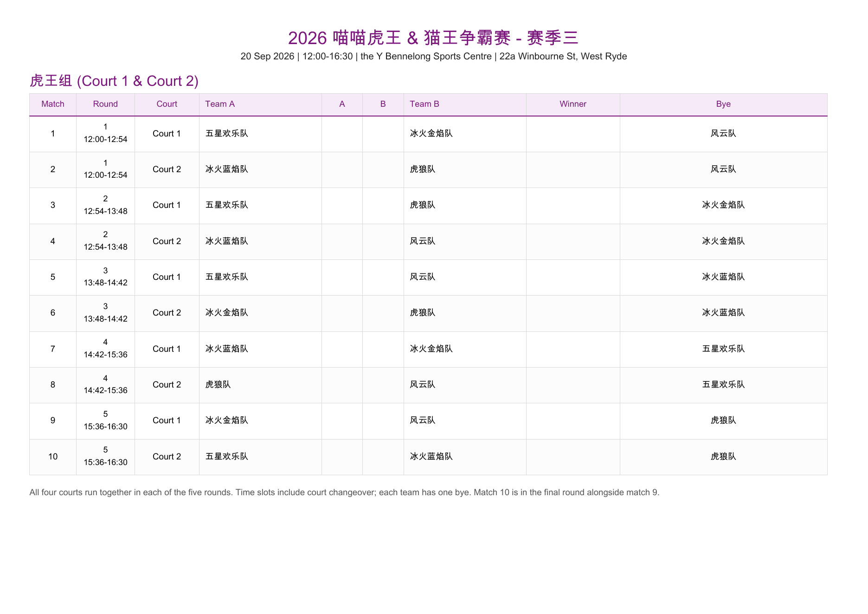868x614 pixels.
Task: Click the Court column header
Action: 167,104
